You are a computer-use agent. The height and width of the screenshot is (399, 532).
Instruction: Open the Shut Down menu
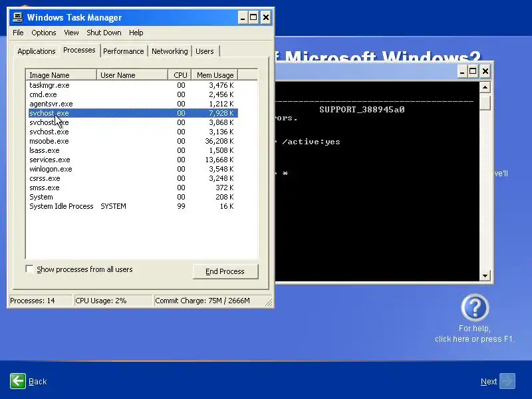pos(104,33)
